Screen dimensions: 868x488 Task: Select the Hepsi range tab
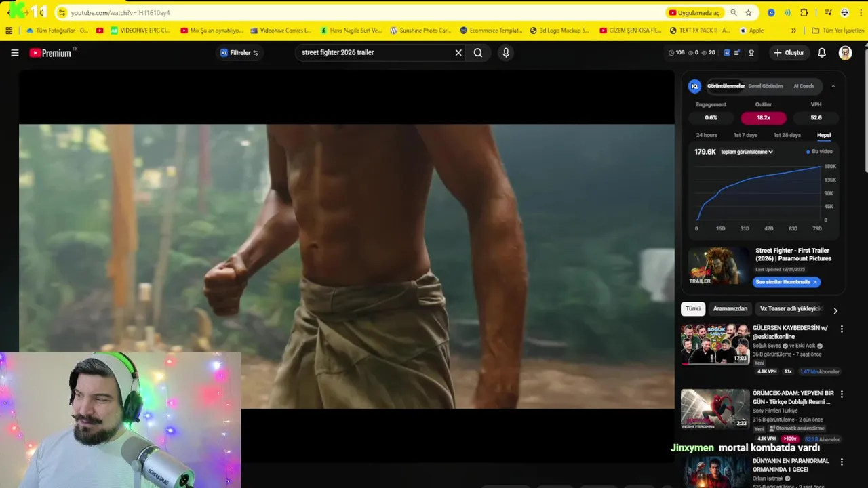824,136
